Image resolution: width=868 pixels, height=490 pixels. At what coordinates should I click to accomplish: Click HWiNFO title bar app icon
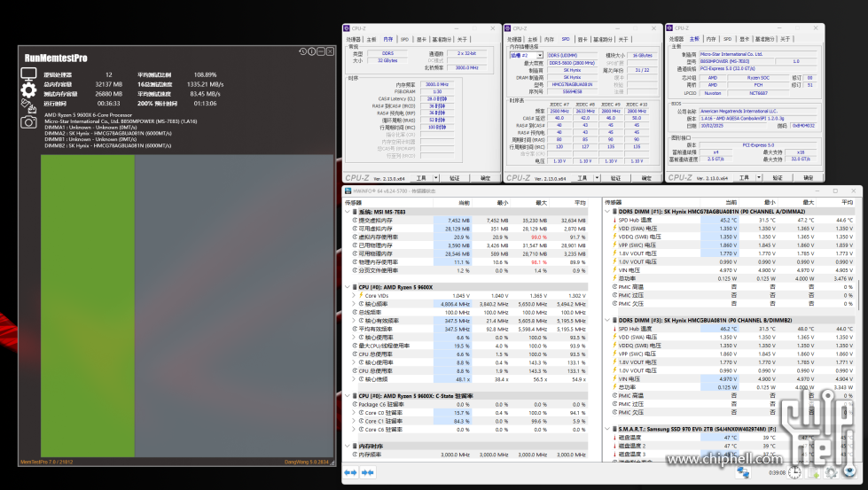point(348,191)
